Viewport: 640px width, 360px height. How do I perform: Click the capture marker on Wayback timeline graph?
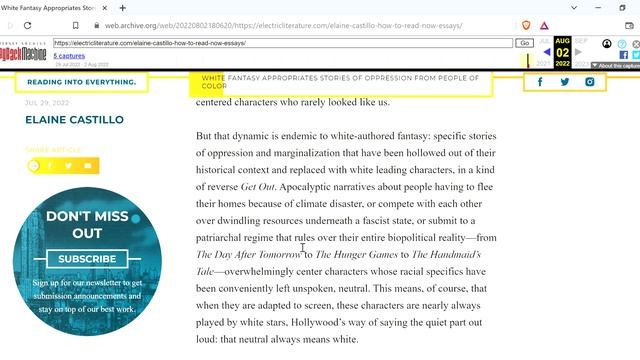[528, 60]
